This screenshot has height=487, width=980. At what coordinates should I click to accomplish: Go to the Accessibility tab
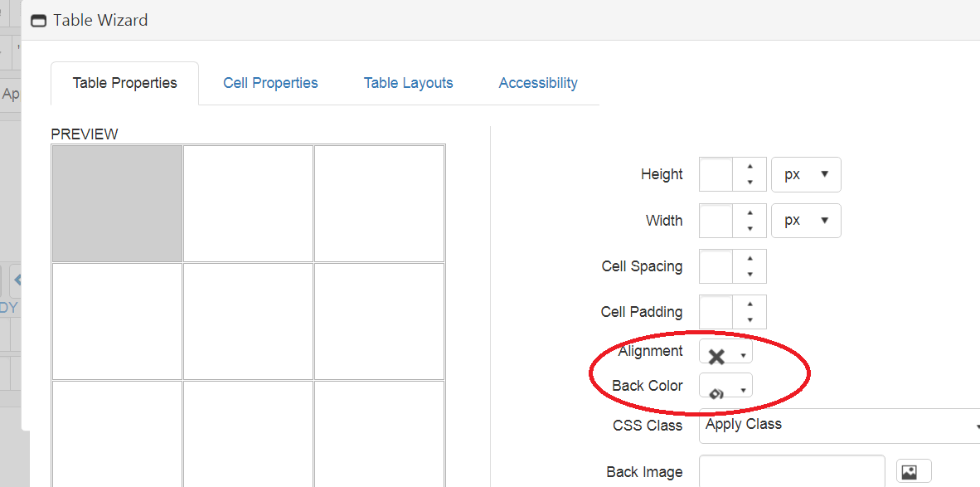538,83
